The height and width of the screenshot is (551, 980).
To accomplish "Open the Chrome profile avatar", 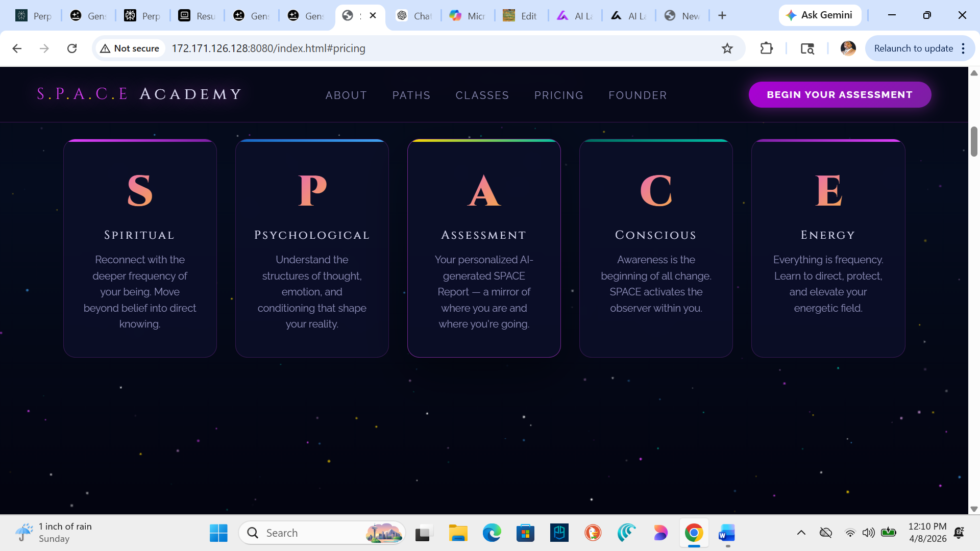I will (848, 48).
